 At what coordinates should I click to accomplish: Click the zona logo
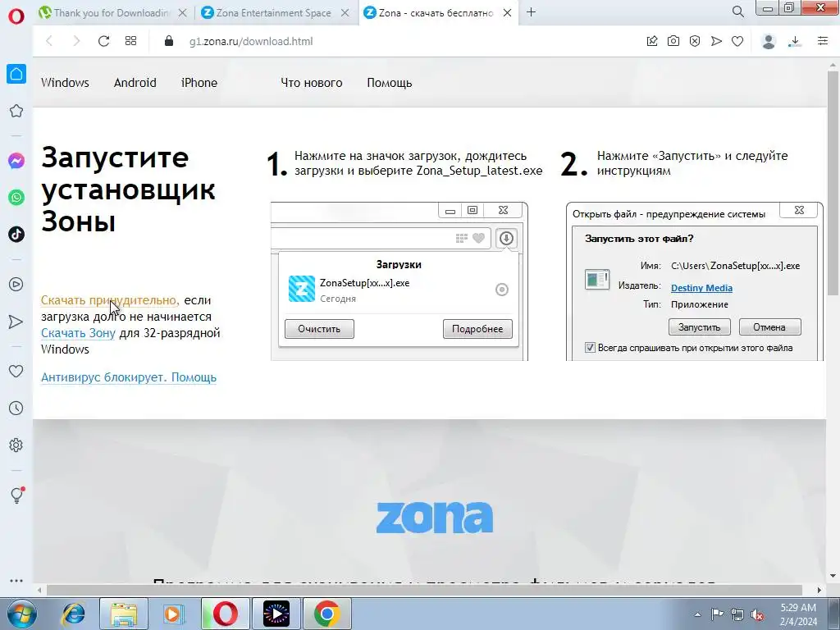pyautogui.click(x=435, y=517)
